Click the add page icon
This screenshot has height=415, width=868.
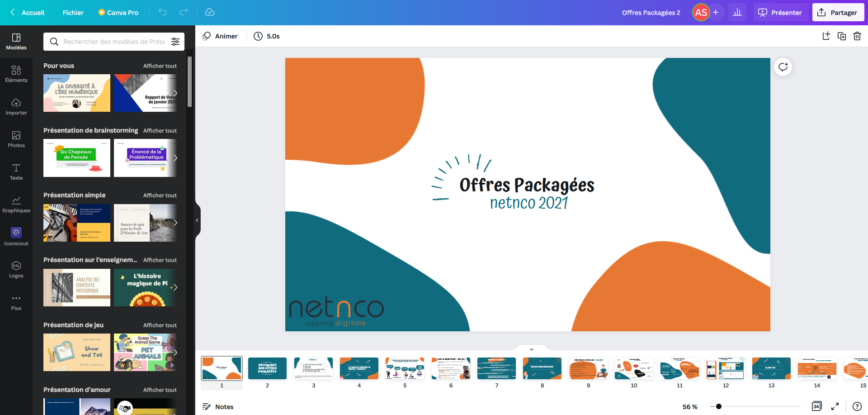point(826,36)
